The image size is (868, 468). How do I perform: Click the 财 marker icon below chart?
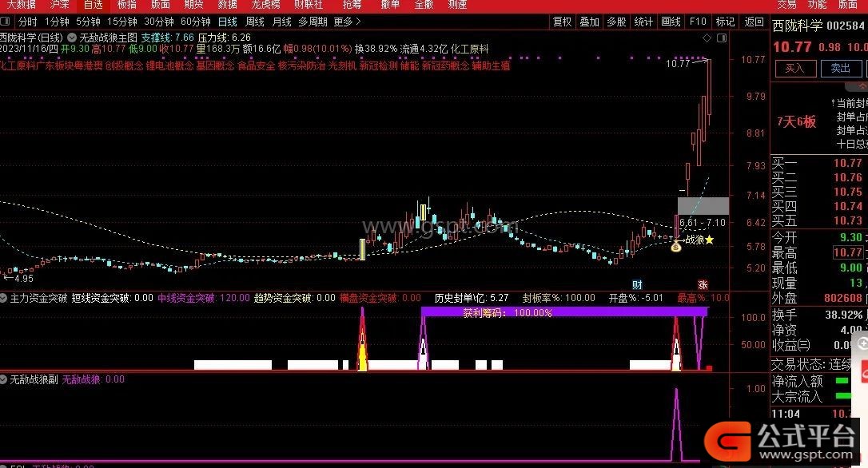pyautogui.click(x=637, y=285)
